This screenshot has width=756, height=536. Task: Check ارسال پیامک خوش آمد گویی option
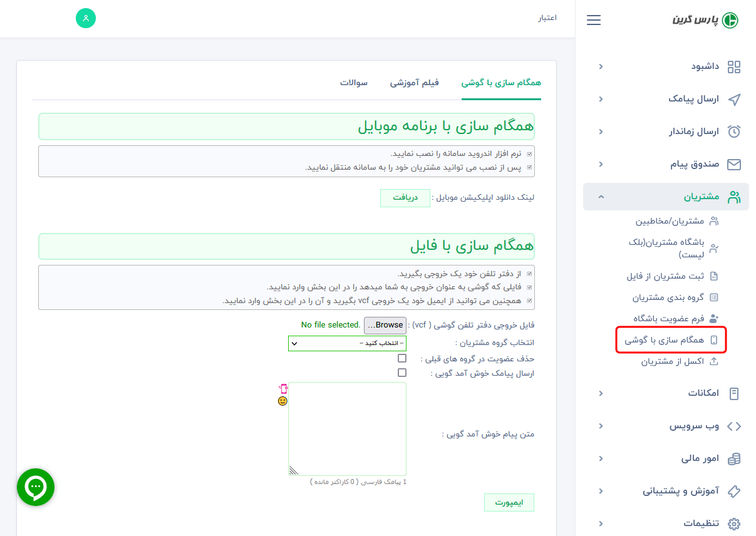402,372
